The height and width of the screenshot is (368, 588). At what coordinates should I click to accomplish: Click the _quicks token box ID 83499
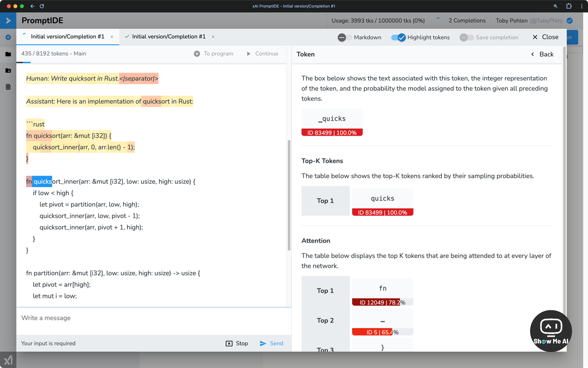332,122
